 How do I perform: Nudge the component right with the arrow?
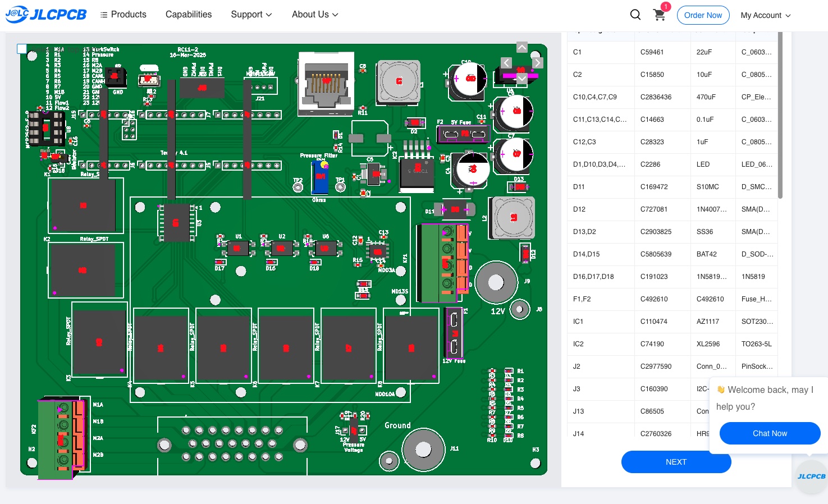point(537,63)
